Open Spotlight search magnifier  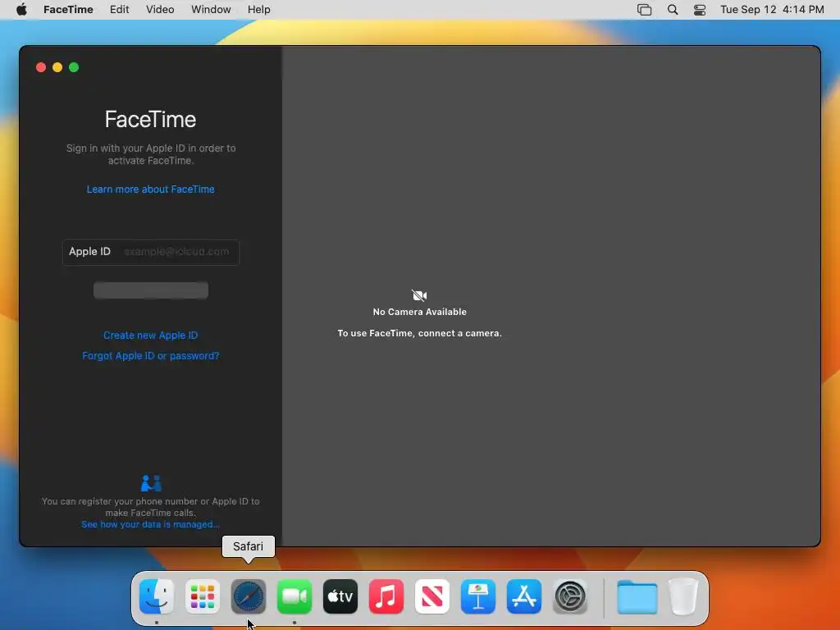pyautogui.click(x=673, y=10)
